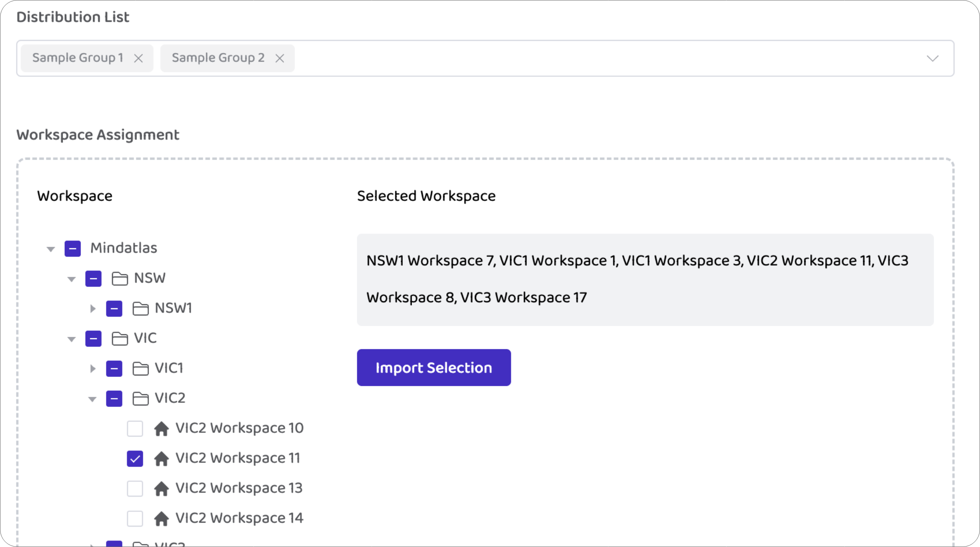Collapse the VIC2 tree node
This screenshot has width=980, height=547.
[x=92, y=398]
